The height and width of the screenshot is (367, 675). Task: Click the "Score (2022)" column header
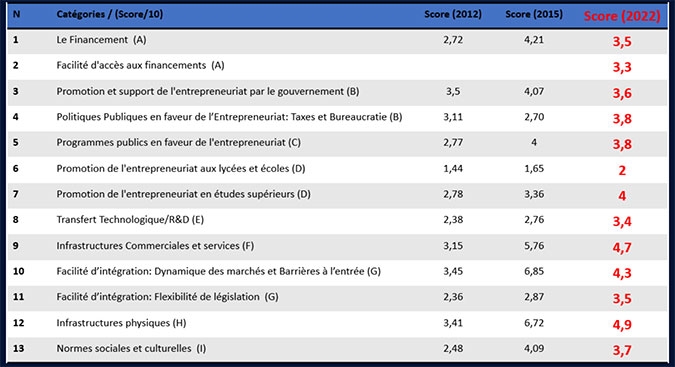coord(622,16)
